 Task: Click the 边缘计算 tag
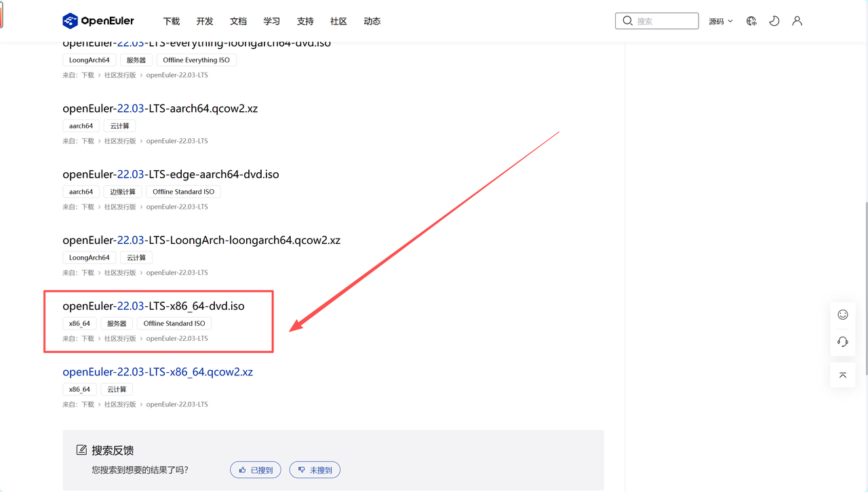pos(123,192)
